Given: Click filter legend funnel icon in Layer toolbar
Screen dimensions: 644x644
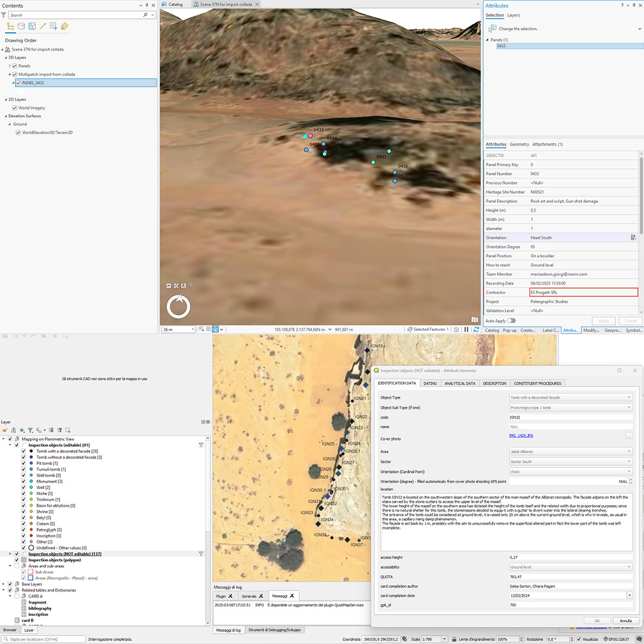Looking at the screenshot, I should (x=30, y=430).
